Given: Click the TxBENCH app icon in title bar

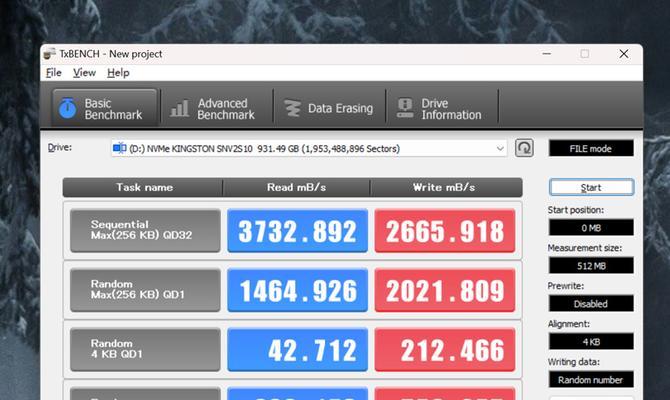Looking at the screenshot, I should click(50, 54).
